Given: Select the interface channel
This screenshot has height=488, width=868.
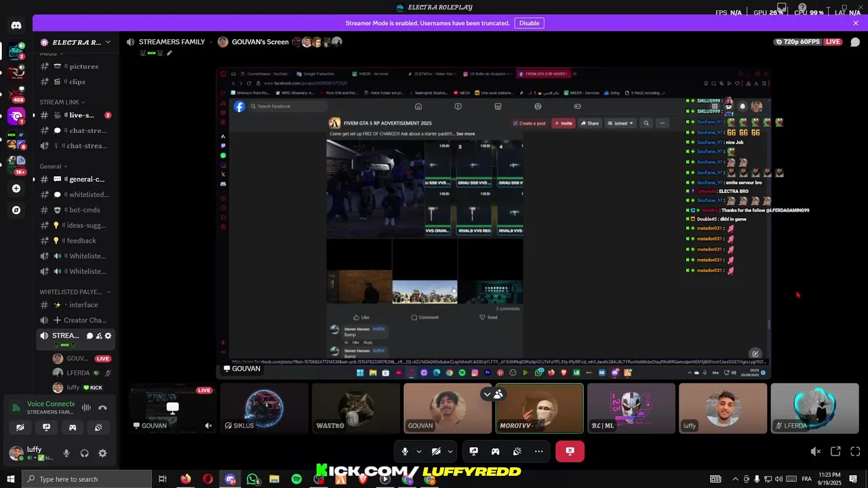Looking at the screenshot, I should (76, 305).
